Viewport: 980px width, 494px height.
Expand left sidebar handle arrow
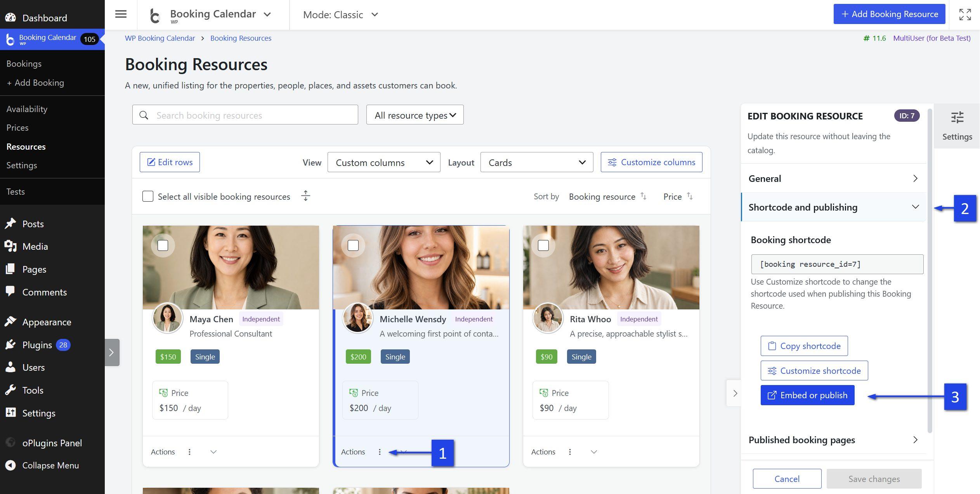pyautogui.click(x=112, y=352)
